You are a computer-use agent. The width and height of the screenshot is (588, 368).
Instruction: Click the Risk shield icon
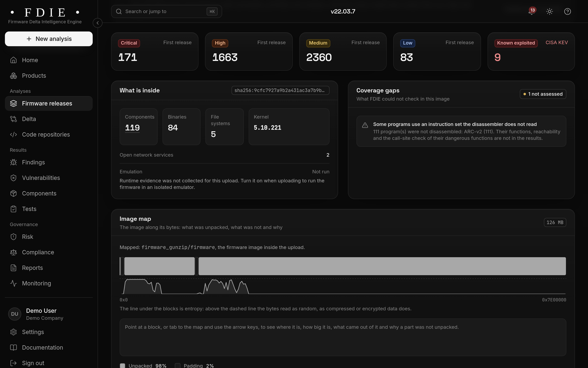pos(13,237)
